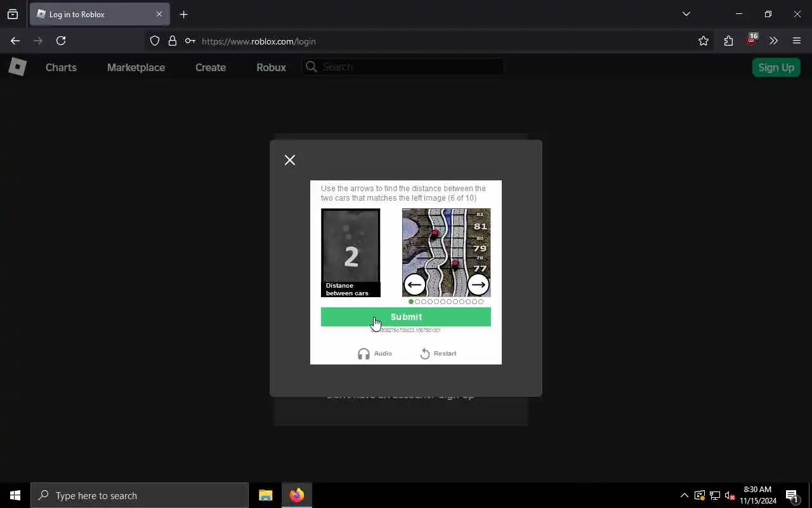This screenshot has width=812, height=508.
Task: Go back to previous page
Action: [x=15, y=41]
